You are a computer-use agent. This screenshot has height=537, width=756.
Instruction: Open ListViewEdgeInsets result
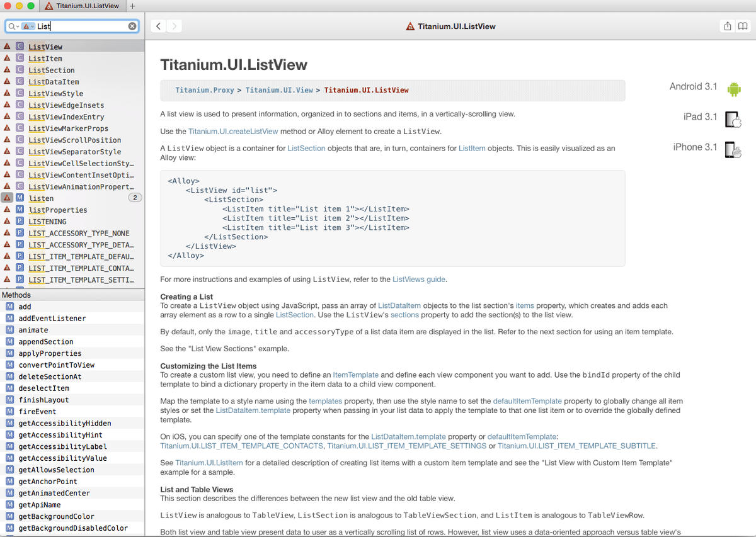click(72, 105)
